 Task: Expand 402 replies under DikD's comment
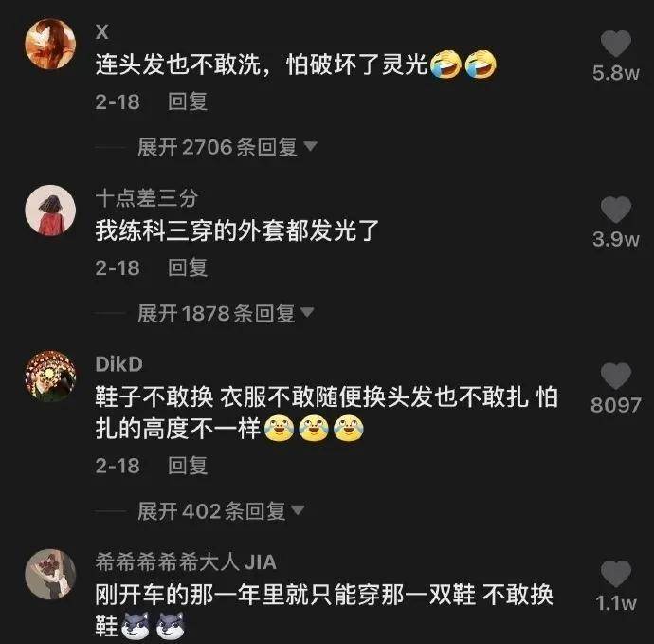pos(221,511)
